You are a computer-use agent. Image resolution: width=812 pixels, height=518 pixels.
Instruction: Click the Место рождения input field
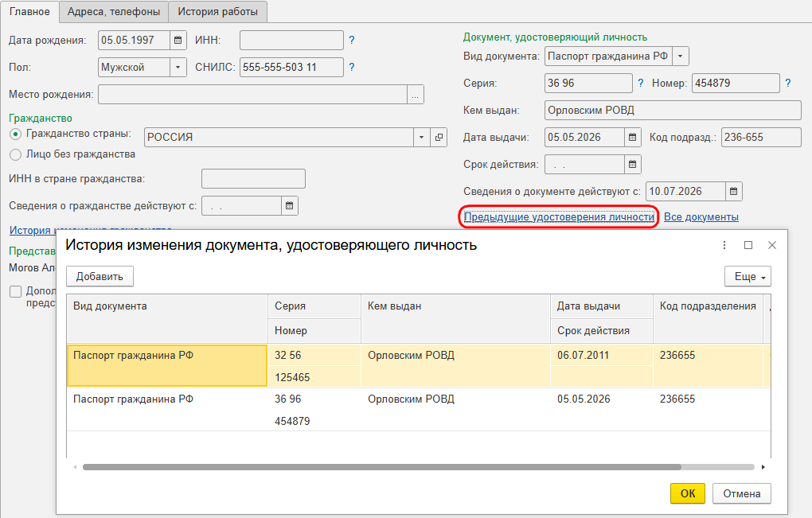252,95
